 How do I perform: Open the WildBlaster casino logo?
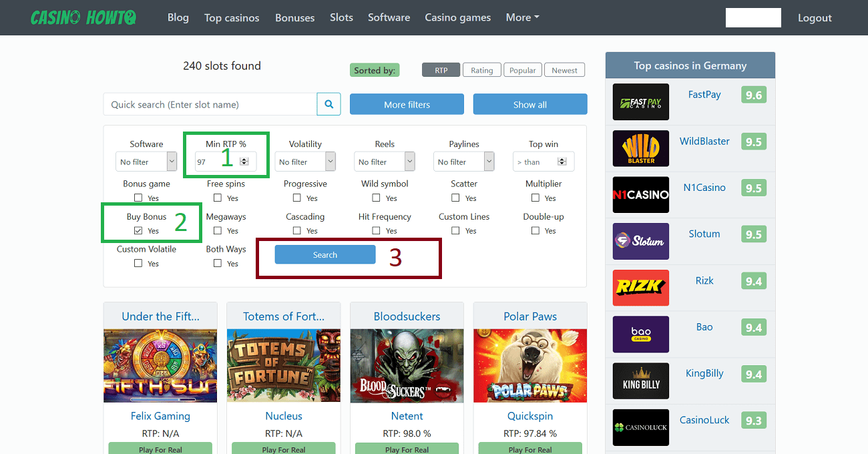point(641,148)
